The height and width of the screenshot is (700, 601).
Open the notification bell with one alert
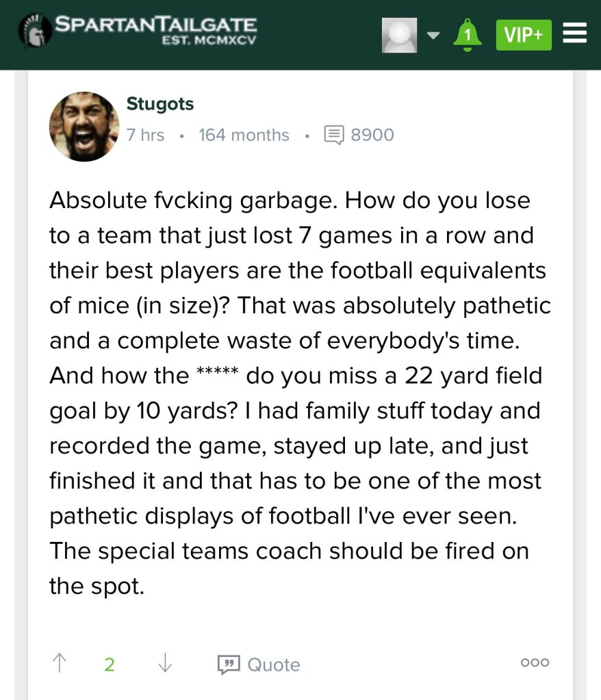(468, 35)
